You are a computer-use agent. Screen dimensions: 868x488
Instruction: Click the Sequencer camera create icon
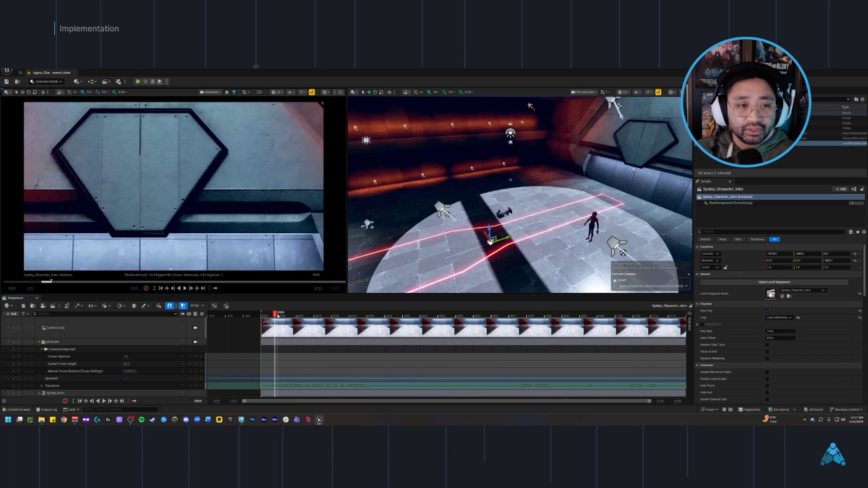pyautogui.click(x=43, y=306)
